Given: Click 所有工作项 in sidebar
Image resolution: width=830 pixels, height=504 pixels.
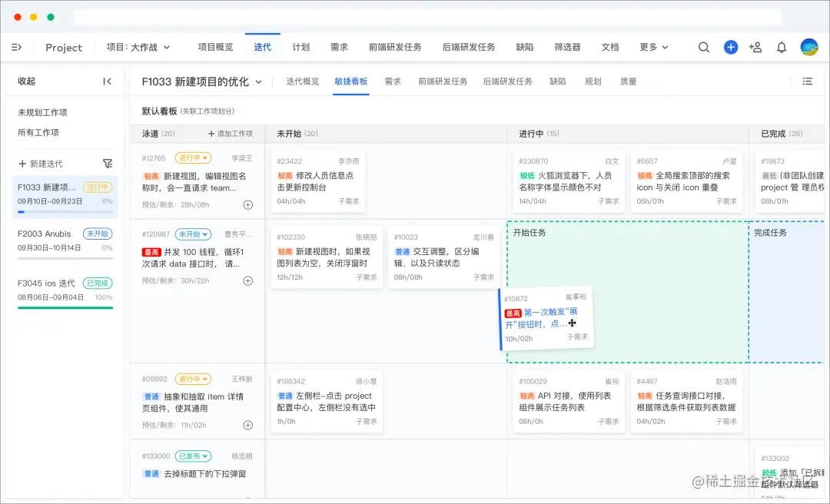Looking at the screenshot, I should (38, 132).
